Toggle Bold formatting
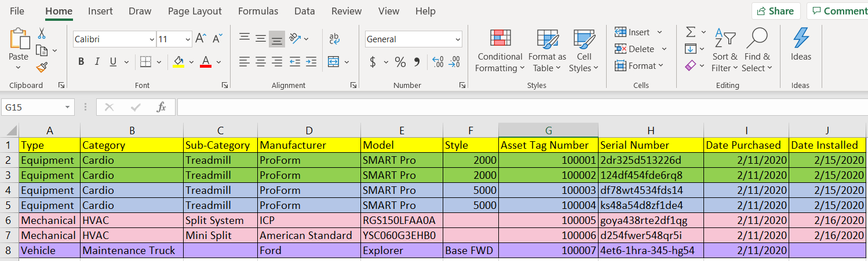Screen dimensions: 868x261 click(x=81, y=62)
